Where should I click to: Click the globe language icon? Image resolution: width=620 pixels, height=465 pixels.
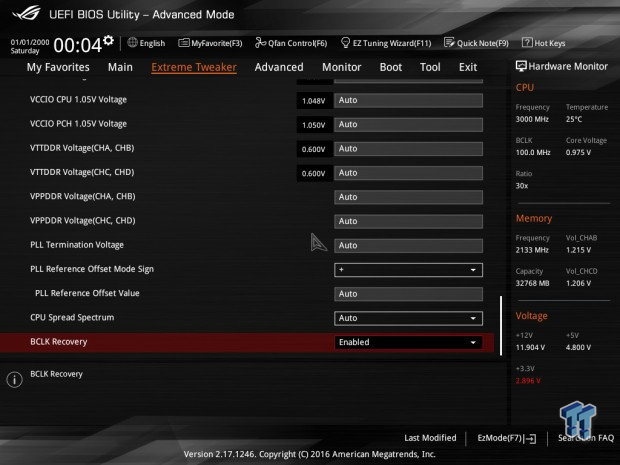(x=132, y=42)
